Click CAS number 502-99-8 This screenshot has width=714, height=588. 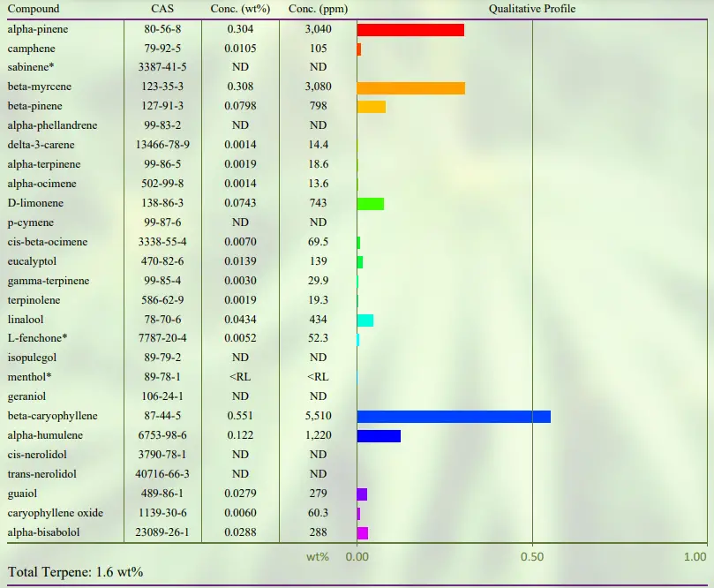[162, 184]
